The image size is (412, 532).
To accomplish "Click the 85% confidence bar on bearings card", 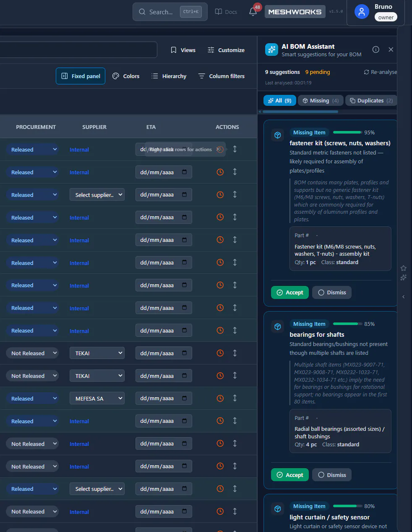I will point(347,324).
